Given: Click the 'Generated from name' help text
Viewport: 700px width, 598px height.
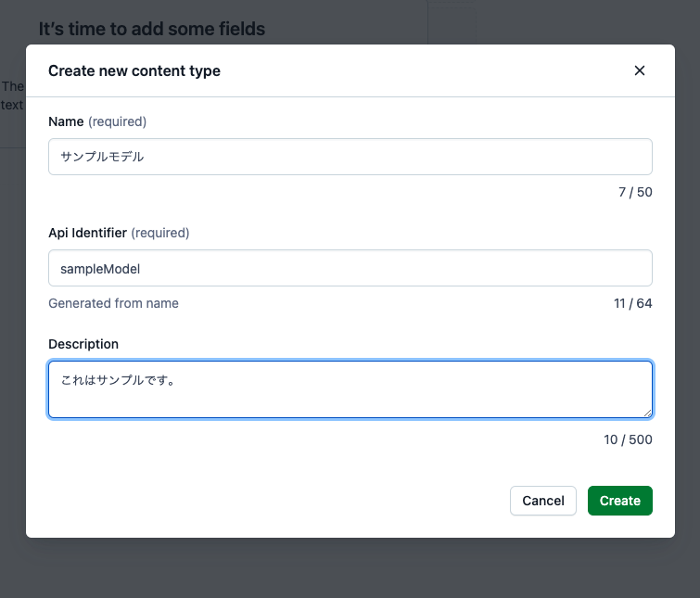Looking at the screenshot, I should pos(113,303).
